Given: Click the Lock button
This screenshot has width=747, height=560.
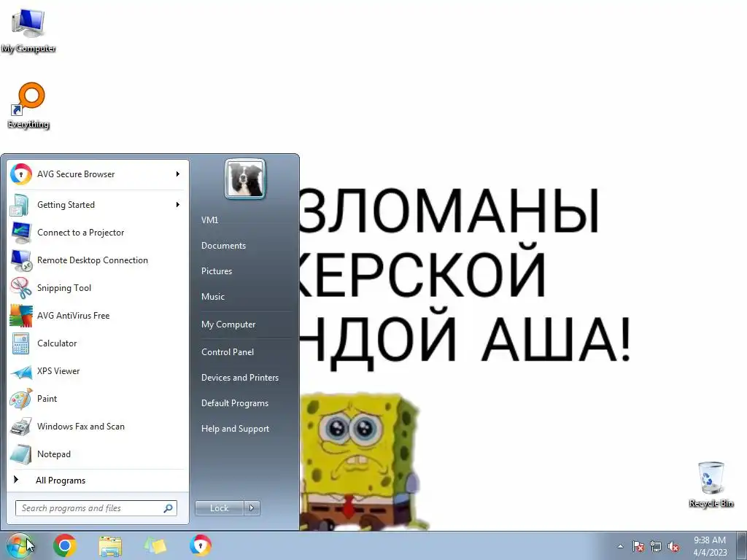Looking at the screenshot, I should [x=219, y=508].
